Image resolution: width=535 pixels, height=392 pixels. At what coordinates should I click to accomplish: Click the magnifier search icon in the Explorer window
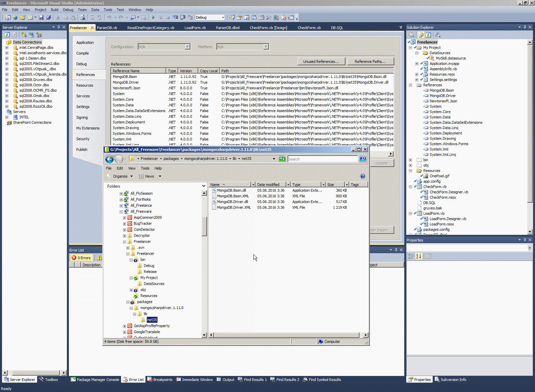point(363,159)
